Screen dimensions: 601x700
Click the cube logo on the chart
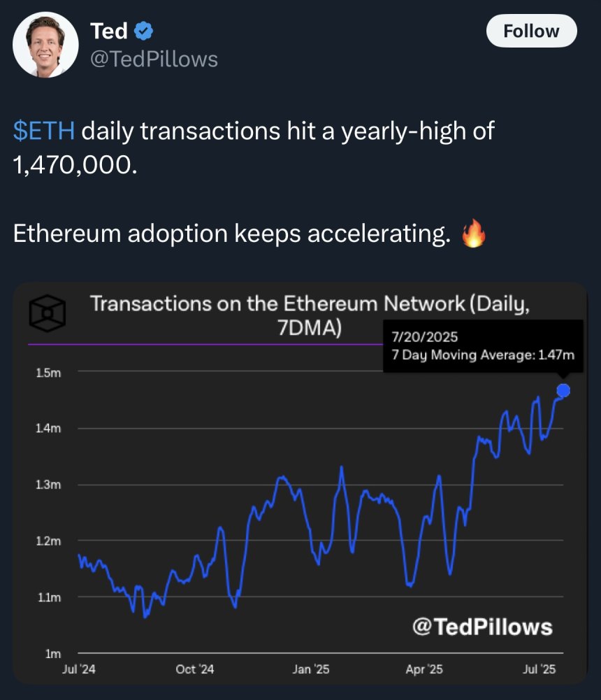pos(48,313)
